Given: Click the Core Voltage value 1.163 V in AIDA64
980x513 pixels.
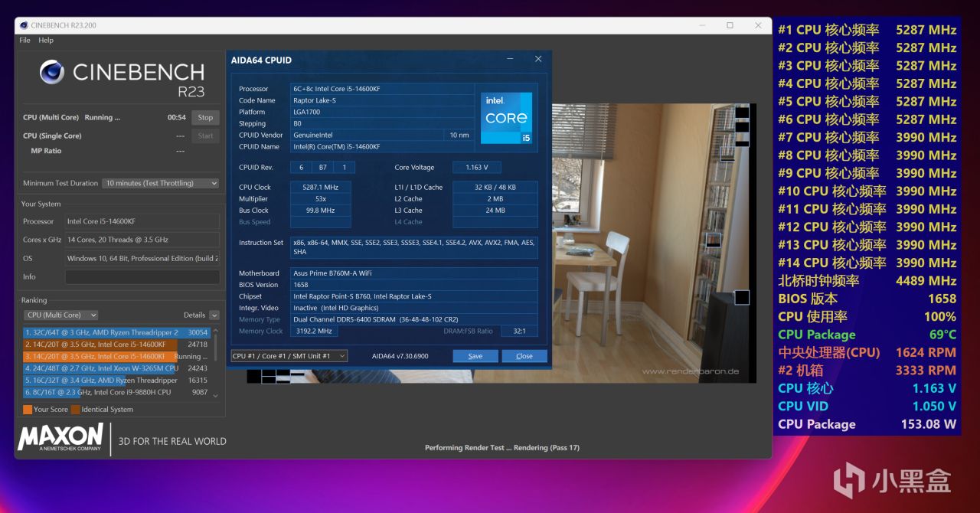Looking at the screenshot, I should (x=476, y=167).
